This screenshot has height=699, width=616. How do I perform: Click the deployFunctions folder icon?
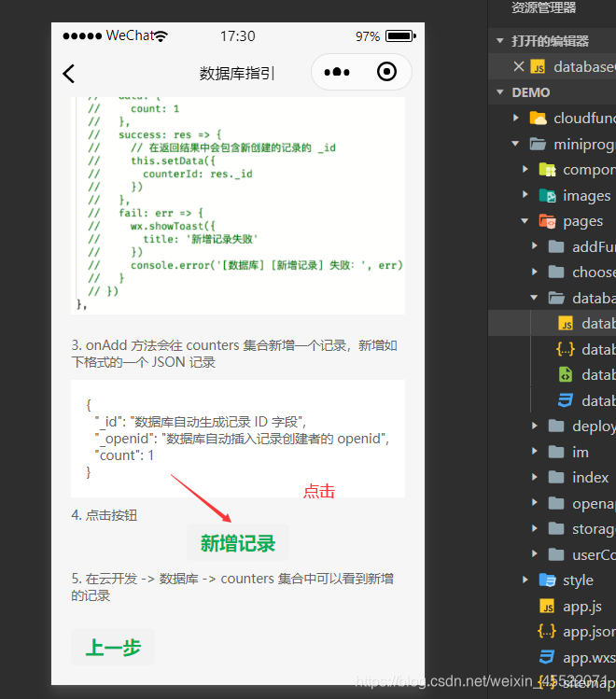pos(556,426)
